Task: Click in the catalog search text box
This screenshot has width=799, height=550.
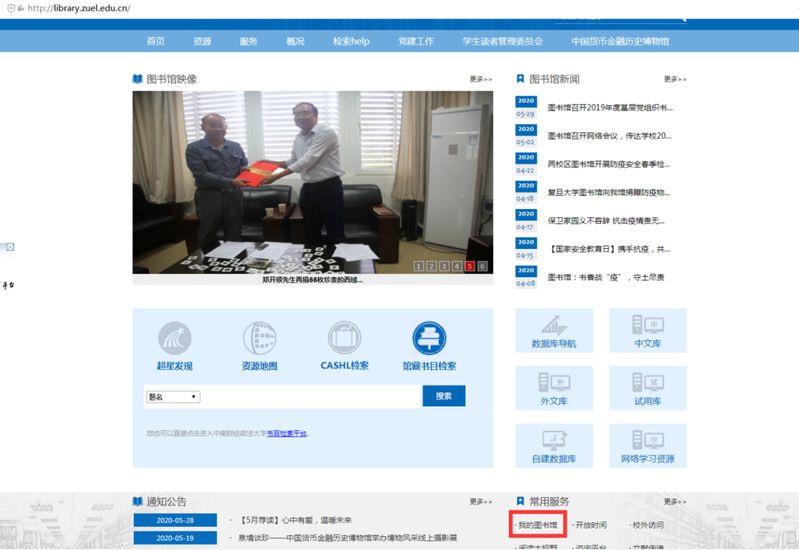Action: 311,397
